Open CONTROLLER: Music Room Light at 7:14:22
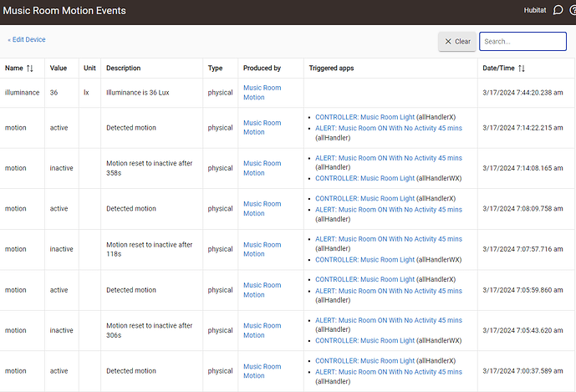This screenshot has width=576, height=392. 364,117
